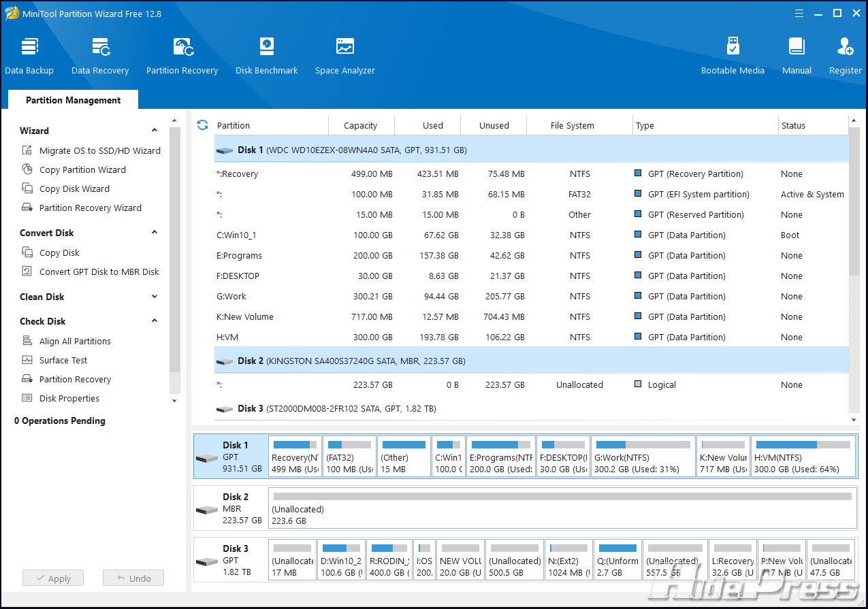Open the Data Backup tool
The width and height of the screenshot is (868, 609).
[x=29, y=55]
